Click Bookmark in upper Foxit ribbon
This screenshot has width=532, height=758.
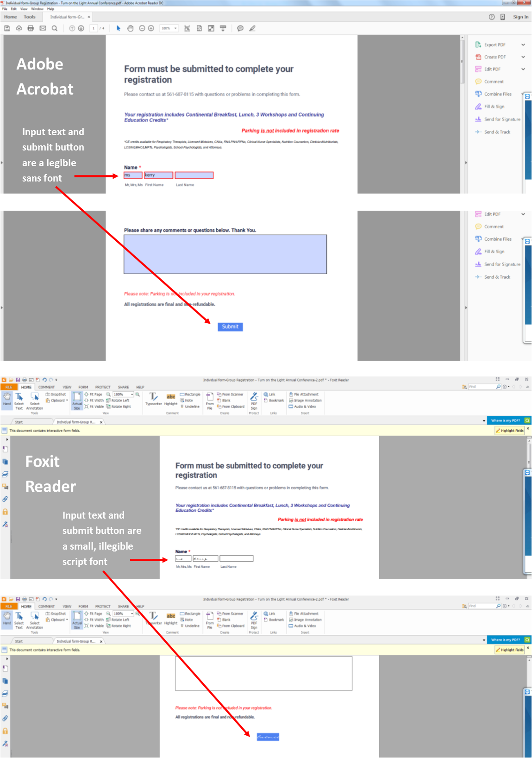point(274,401)
